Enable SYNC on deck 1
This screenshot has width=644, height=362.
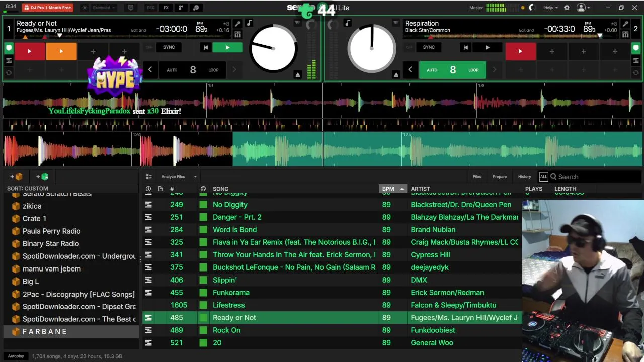tap(169, 47)
